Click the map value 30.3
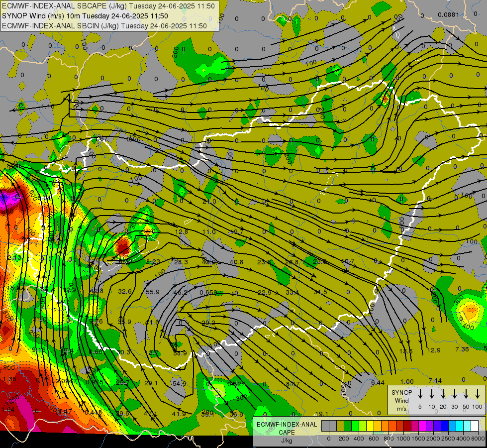This screenshot has width=487, height=448. (x=124, y=352)
